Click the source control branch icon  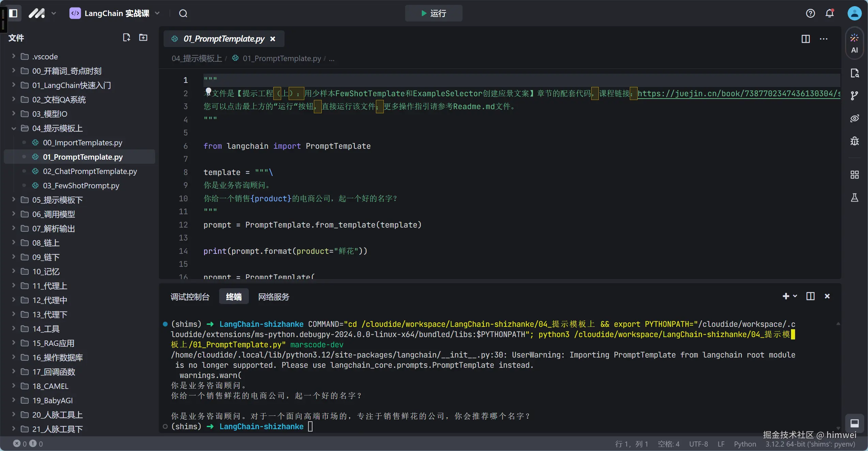pos(854,96)
